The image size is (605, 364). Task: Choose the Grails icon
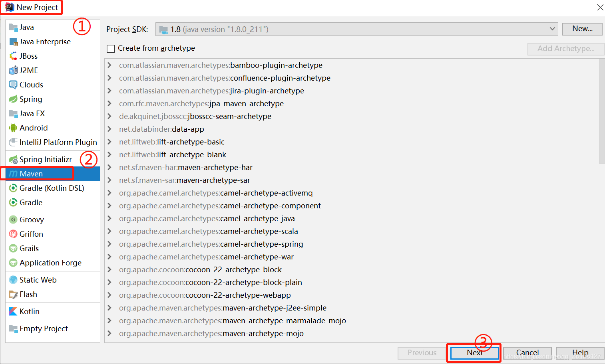pyautogui.click(x=13, y=249)
